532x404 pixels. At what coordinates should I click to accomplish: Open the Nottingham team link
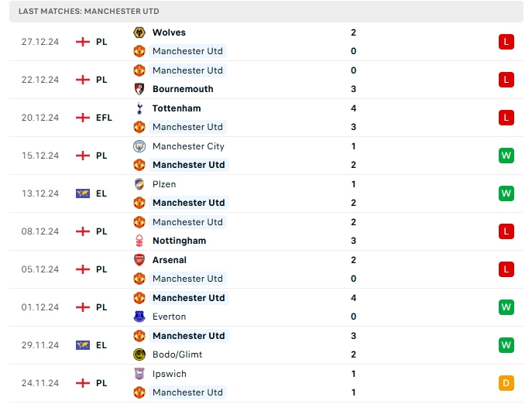pyautogui.click(x=179, y=241)
